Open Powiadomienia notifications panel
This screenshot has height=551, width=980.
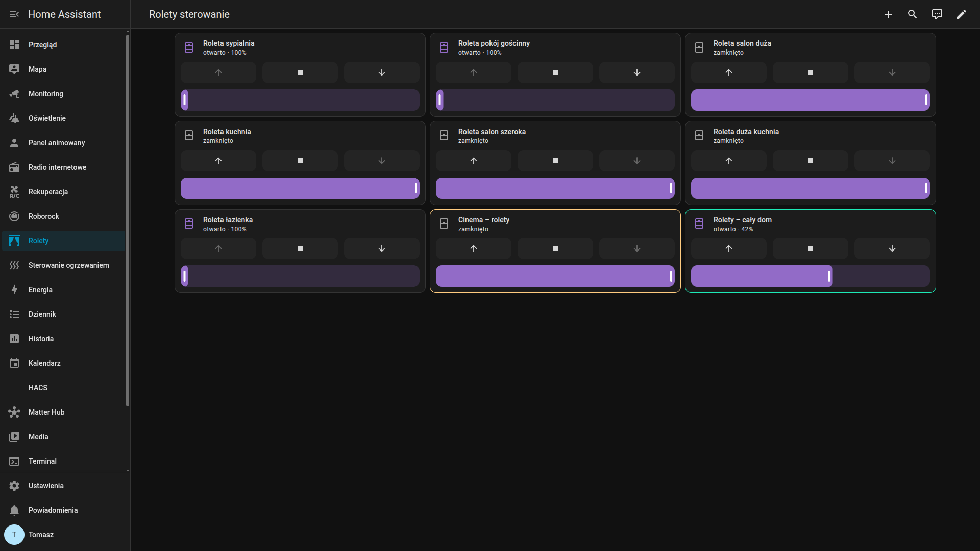coord(53,510)
